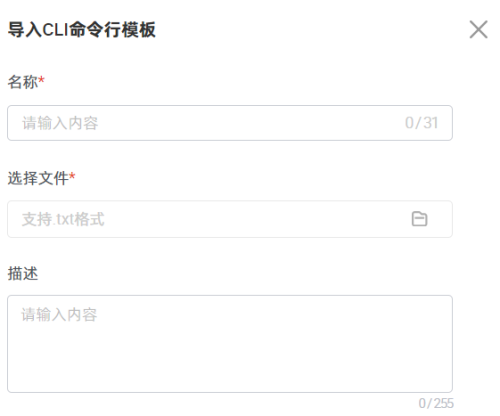Click the 0/255 character counter
The width and height of the screenshot is (500, 416).
436,403
